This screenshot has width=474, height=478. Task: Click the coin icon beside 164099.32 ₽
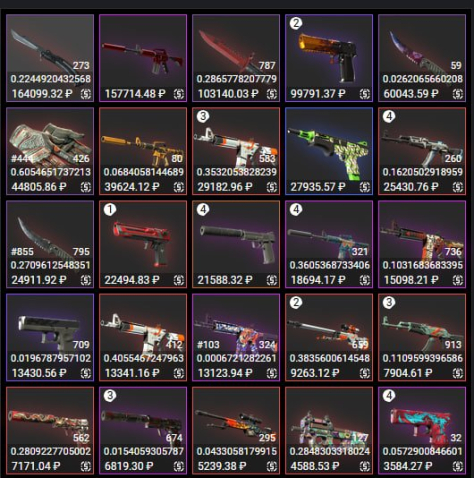click(86, 94)
